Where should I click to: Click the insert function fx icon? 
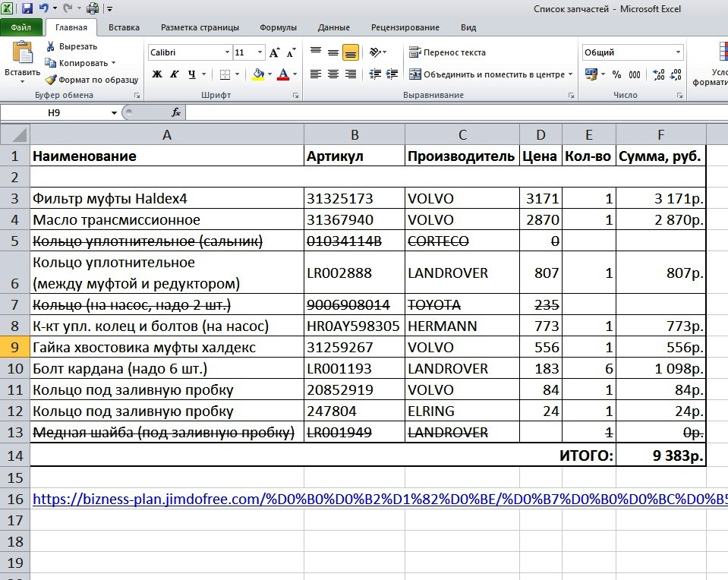176,112
